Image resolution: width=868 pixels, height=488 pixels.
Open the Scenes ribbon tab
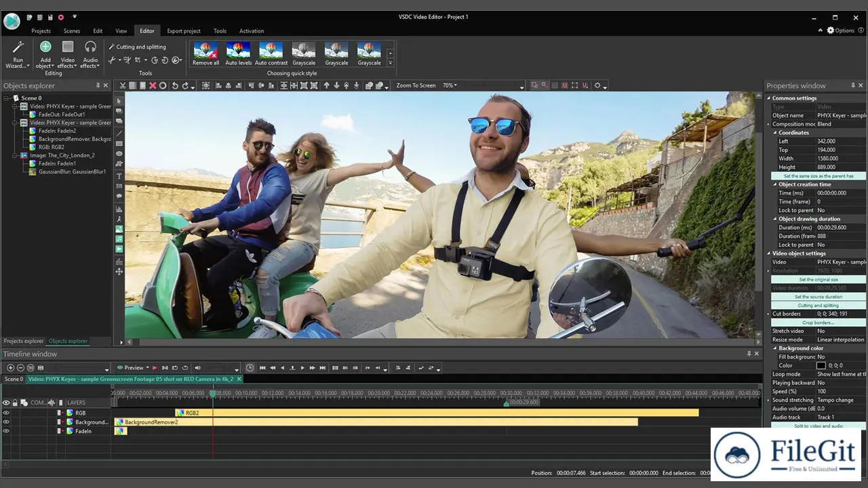72,30
